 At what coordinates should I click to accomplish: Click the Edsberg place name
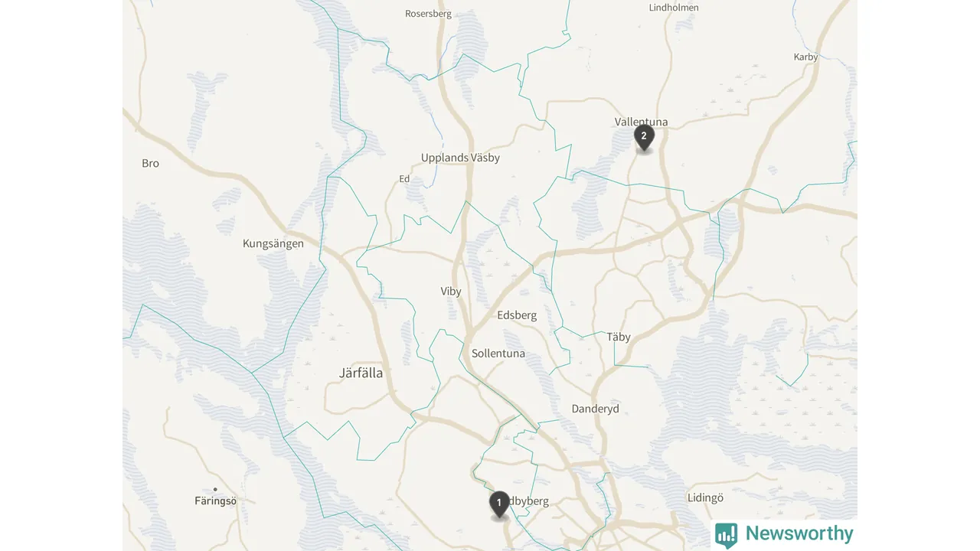tap(517, 315)
